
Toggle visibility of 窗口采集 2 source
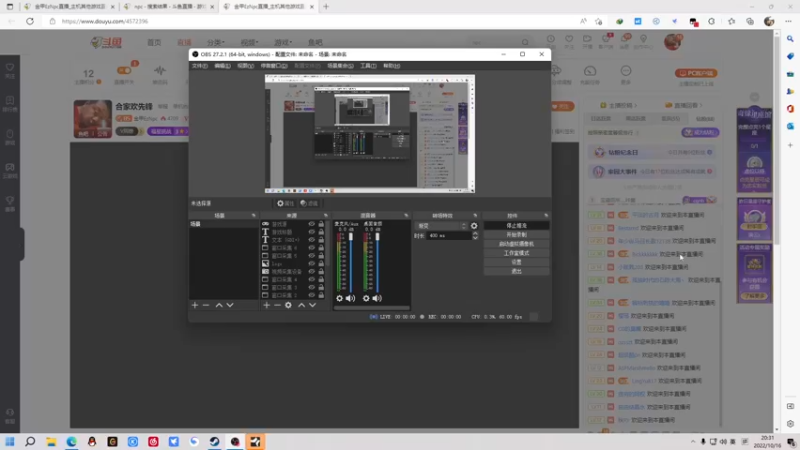[311, 295]
